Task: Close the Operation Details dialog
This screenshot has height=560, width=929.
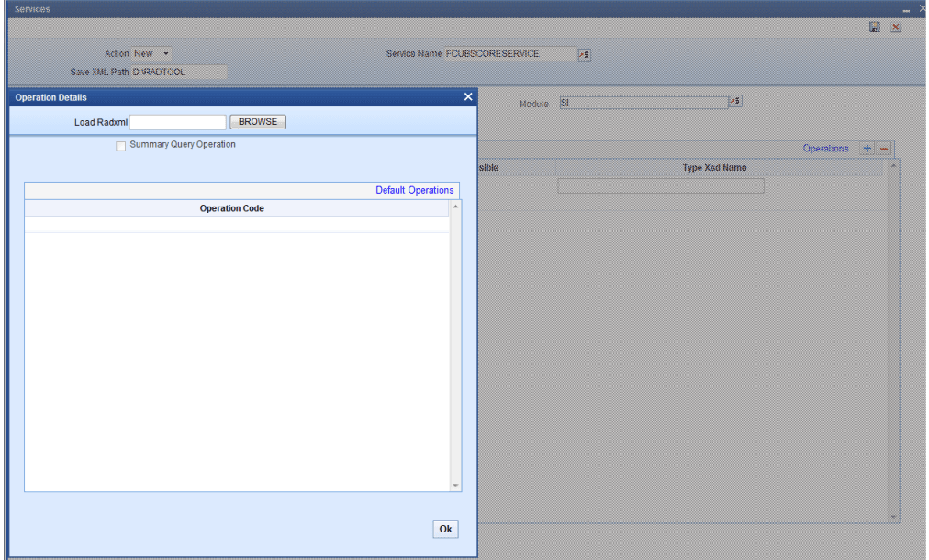Action: pyautogui.click(x=468, y=96)
